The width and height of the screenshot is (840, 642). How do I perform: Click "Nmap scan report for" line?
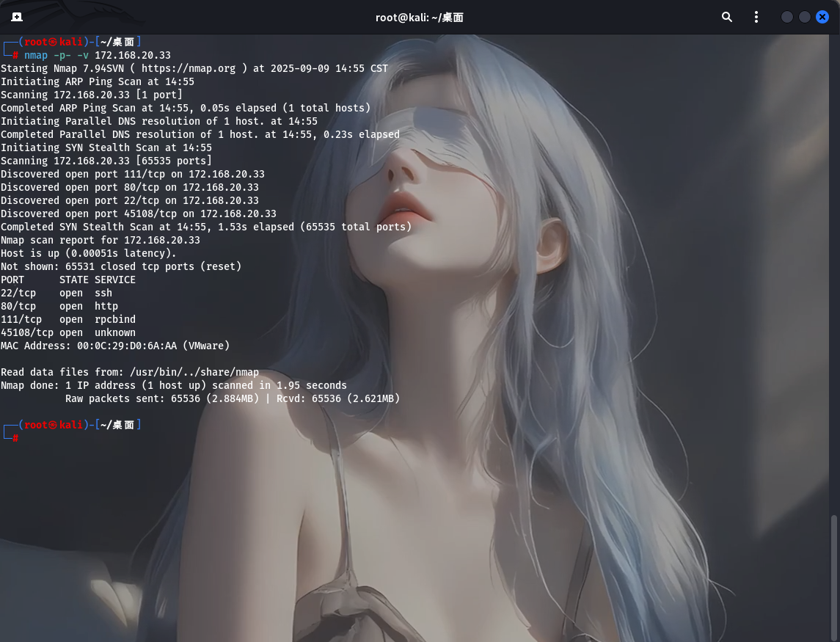(101, 240)
